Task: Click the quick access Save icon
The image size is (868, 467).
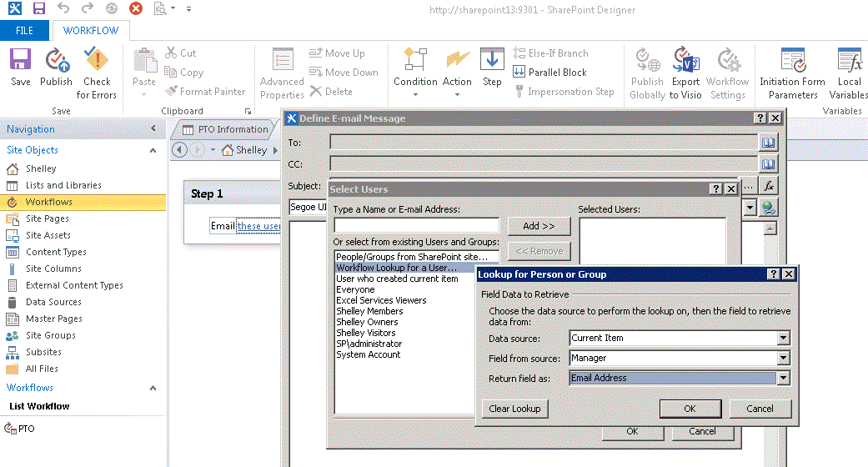Action: 38,8
